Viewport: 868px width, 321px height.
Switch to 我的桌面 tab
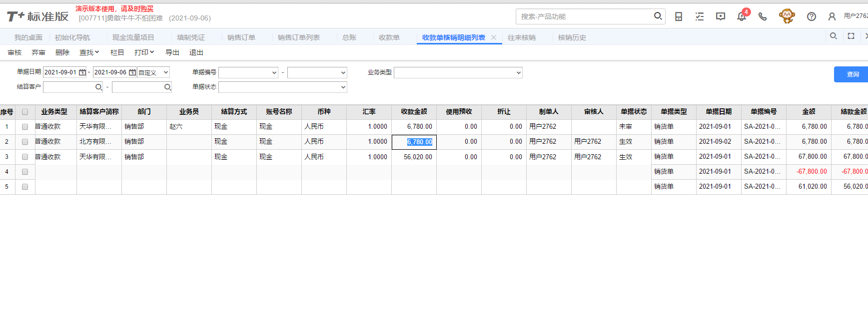pos(28,37)
